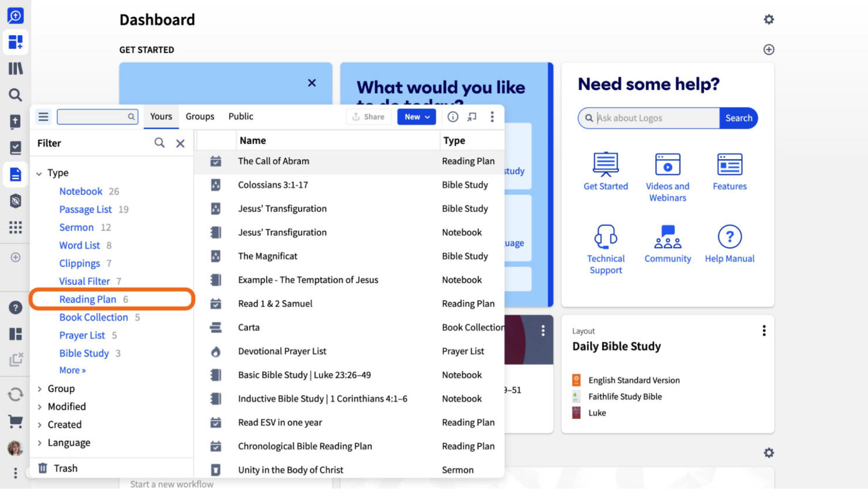868x489 pixels.
Task: Expand the Group filter section
Action: click(60, 389)
